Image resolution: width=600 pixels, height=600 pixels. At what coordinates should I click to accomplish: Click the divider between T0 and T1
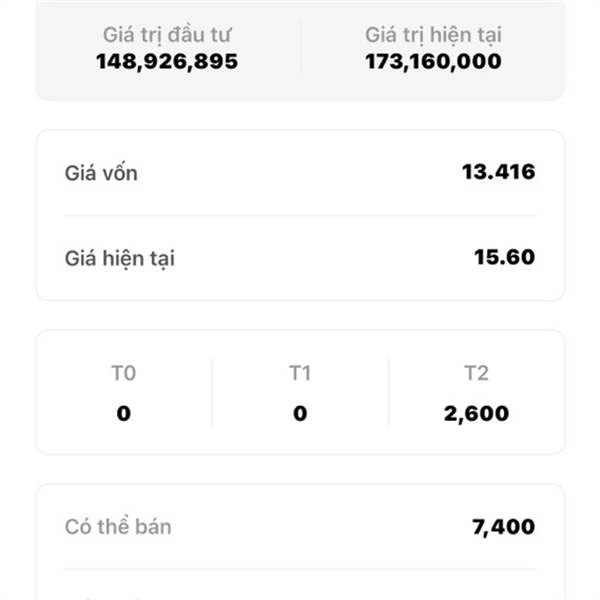(212, 393)
